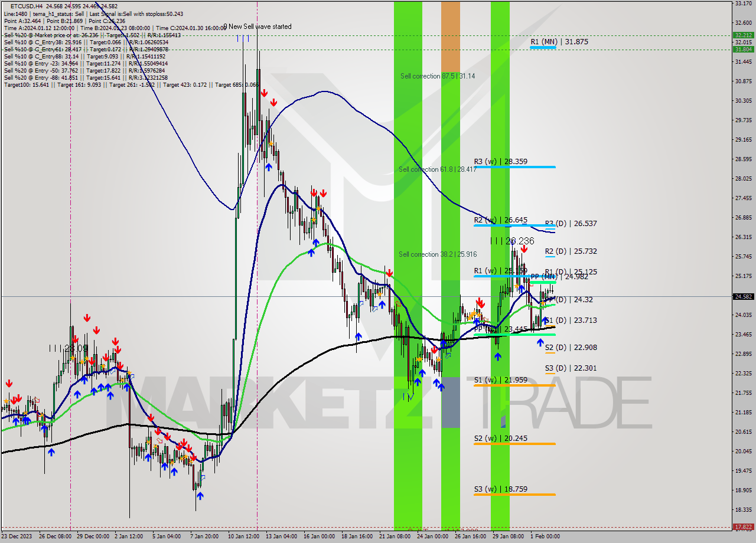Select the PP (D) | 24.32 pivot label

click(568, 300)
